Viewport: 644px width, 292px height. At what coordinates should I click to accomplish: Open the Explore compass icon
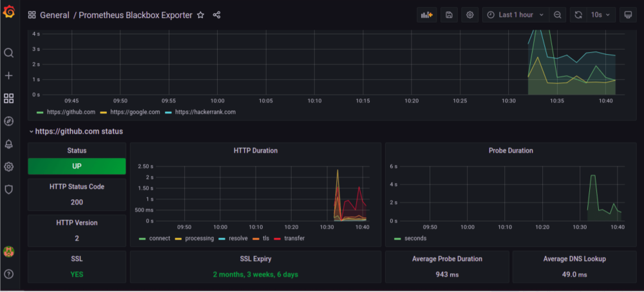point(8,121)
